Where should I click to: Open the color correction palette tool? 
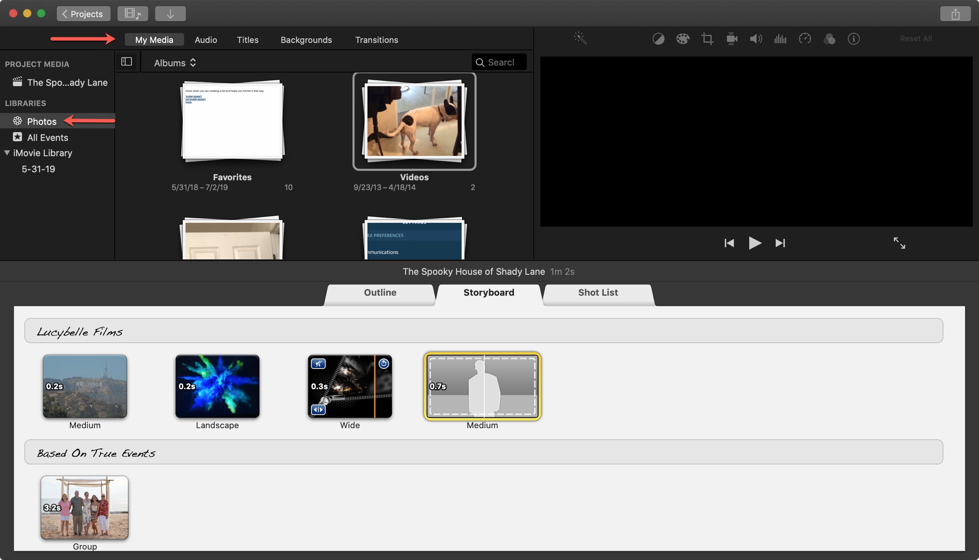[x=683, y=39]
